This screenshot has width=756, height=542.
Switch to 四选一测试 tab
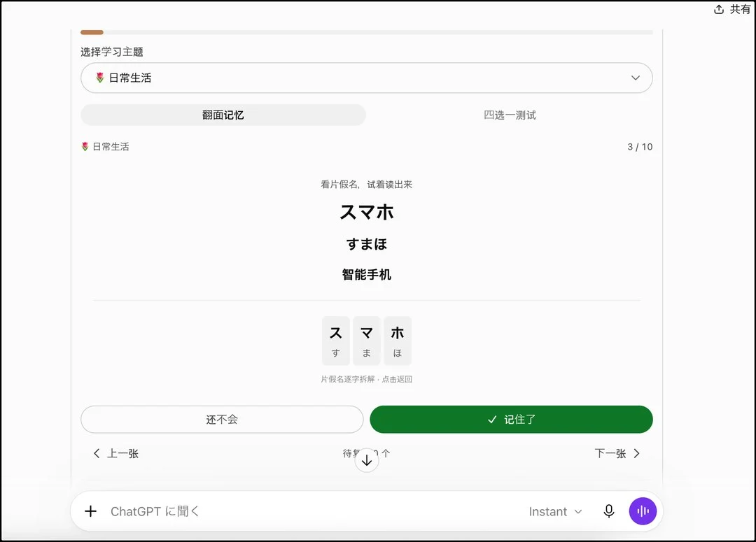point(510,115)
